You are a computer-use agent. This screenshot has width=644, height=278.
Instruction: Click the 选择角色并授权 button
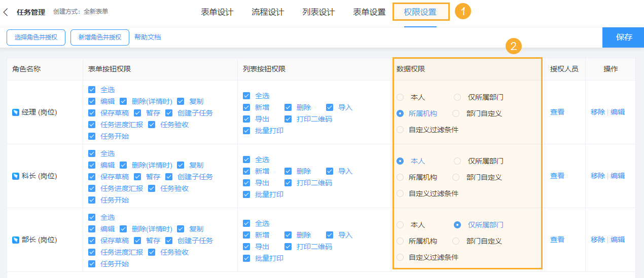coord(36,37)
